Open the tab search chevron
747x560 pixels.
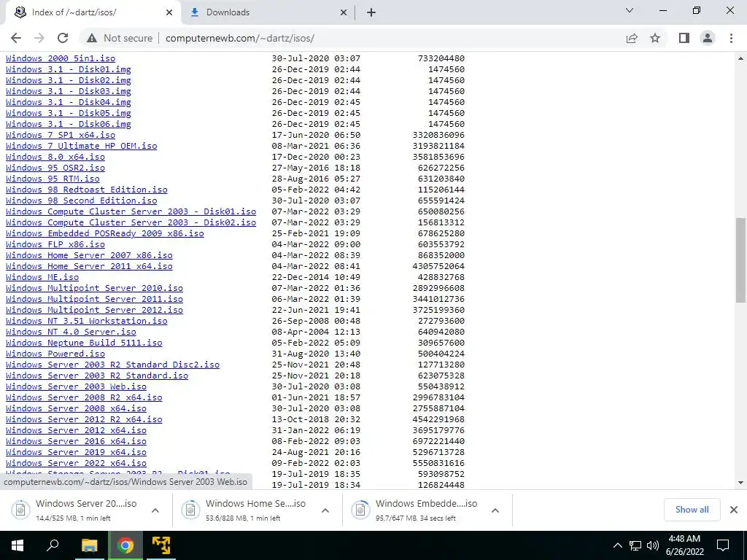tap(630, 10)
